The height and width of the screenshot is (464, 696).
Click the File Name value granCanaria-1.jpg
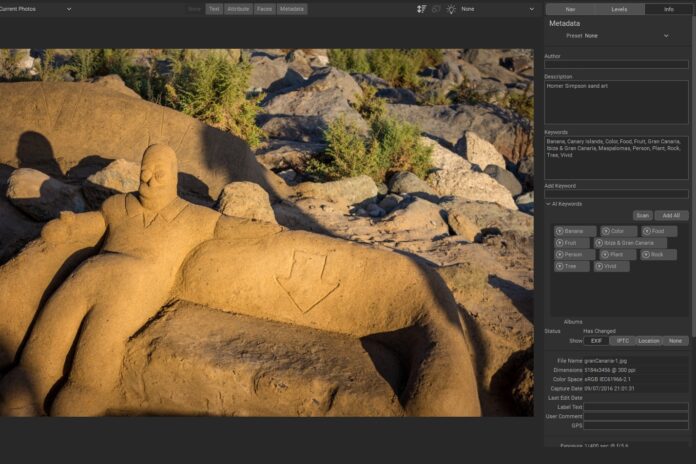[x=605, y=361]
